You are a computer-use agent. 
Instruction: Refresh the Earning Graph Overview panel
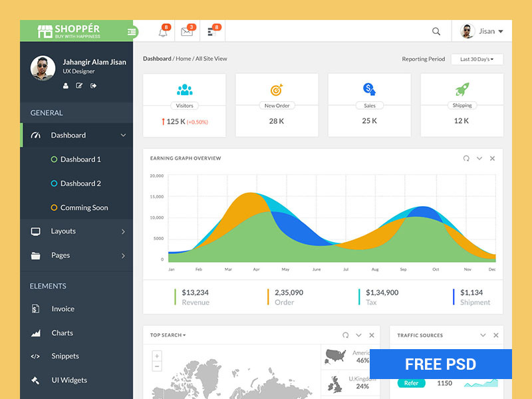(466, 158)
